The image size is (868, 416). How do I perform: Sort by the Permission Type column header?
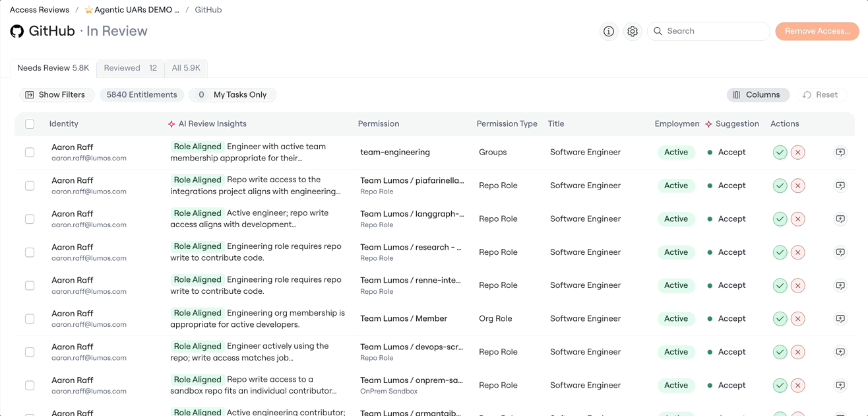point(507,124)
